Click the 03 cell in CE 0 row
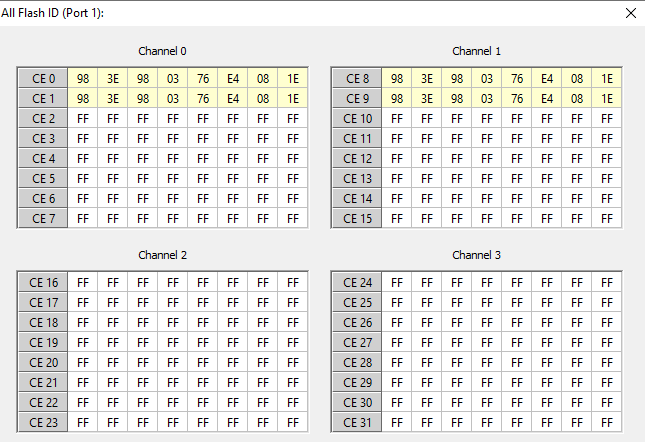The width and height of the screenshot is (645, 442). (x=173, y=78)
